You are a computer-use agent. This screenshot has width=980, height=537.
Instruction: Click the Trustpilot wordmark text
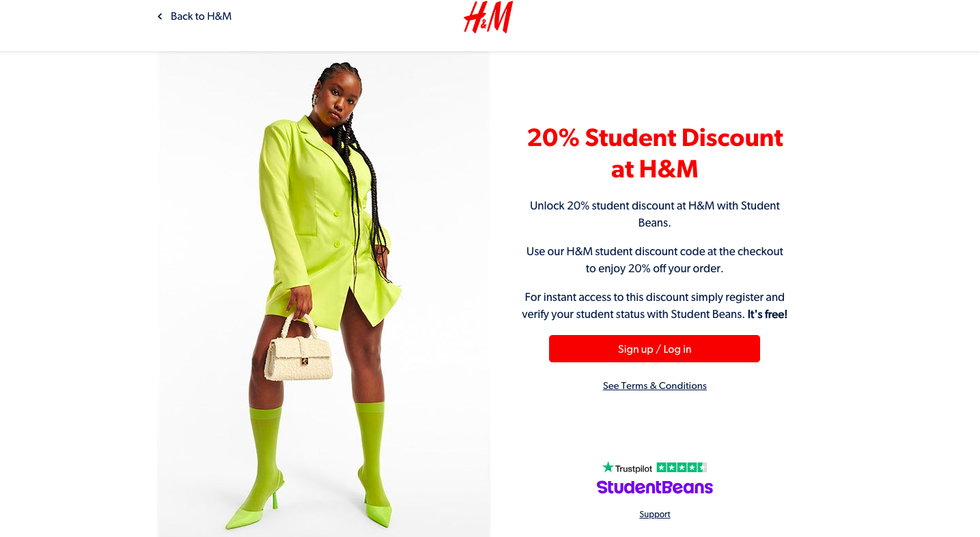click(x=634, y=469)
